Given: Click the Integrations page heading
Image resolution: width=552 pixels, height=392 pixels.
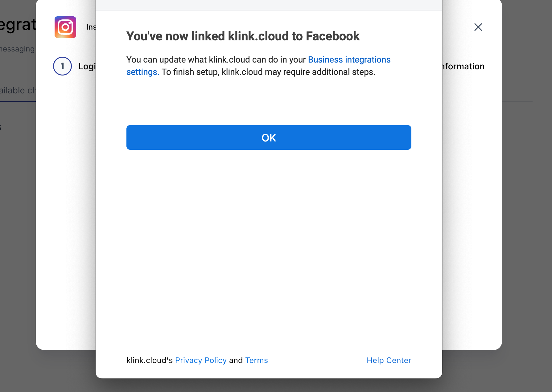Looking at the screenshot, I should [x=18, y=25].
